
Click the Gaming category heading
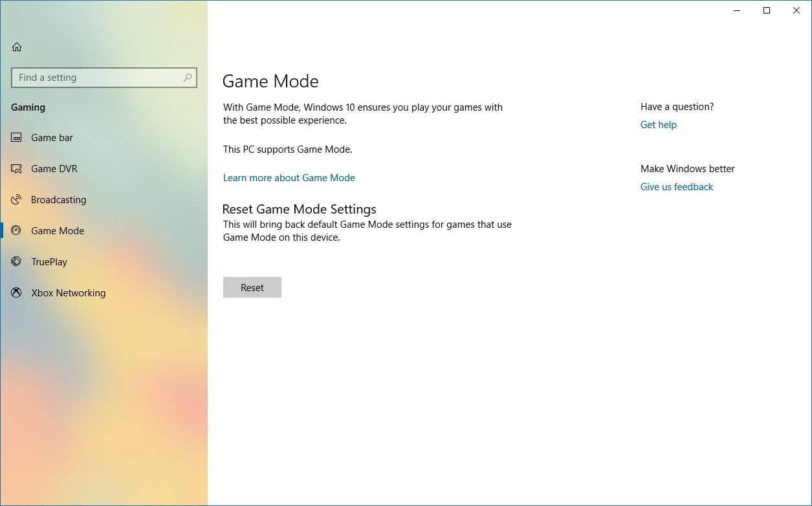tap(28, 107)
